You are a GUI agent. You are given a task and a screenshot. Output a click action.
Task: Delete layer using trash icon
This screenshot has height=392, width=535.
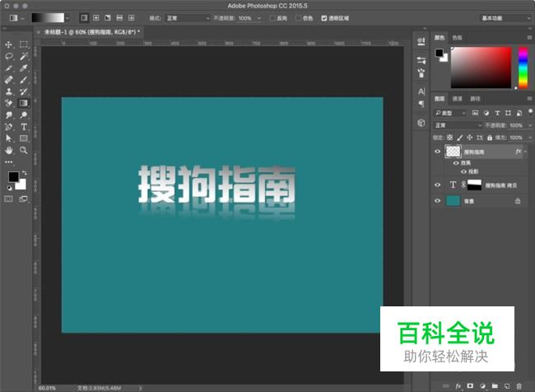(519, 386)
